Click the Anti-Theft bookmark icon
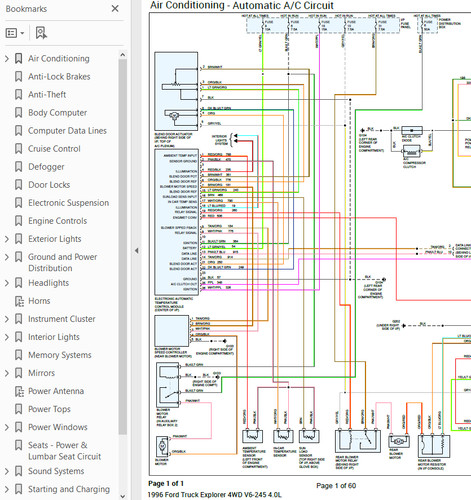 click(x=19, y=95)
